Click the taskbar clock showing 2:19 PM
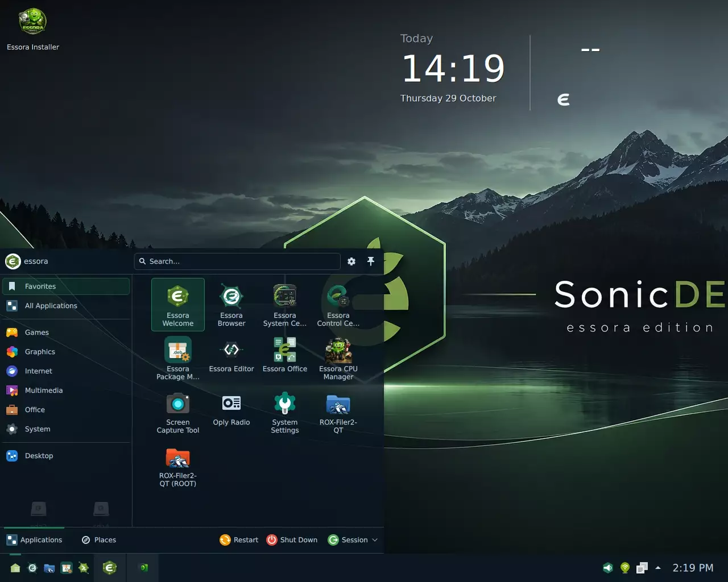The image size is (728, 582). click(x=693, y=568)
